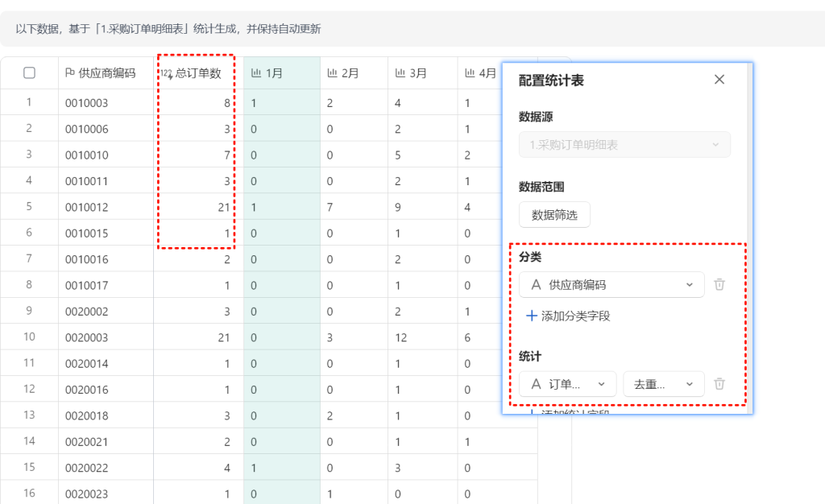This screenshot has width=825, height=504.
Task: Click the 3月 column header
Action: tap(422, 73)
